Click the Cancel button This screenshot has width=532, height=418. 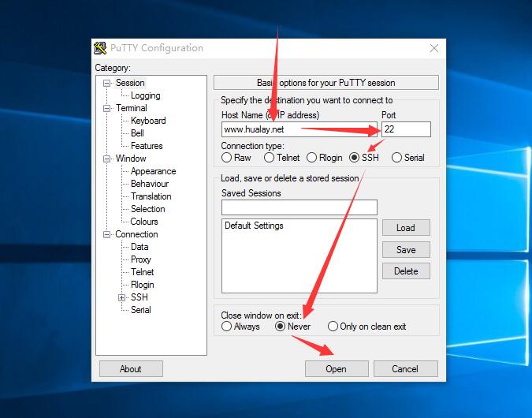[x=405, y=369]
